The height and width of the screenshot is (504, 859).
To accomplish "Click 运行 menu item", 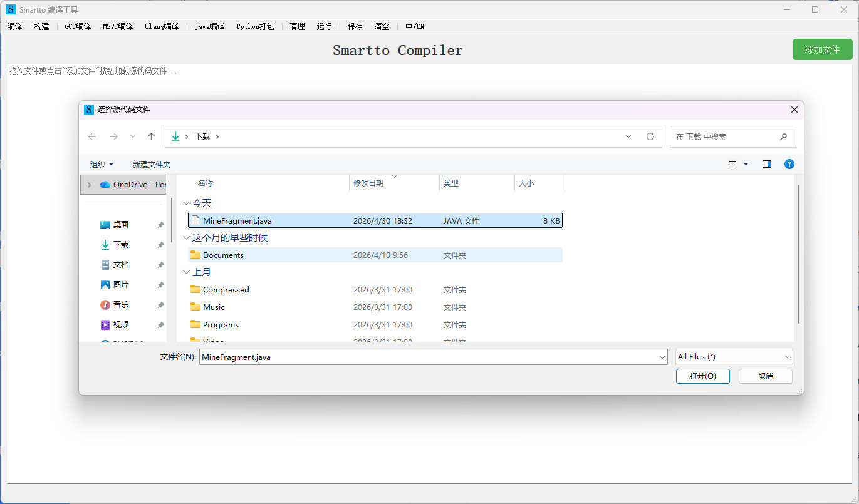I will [324, 26].
